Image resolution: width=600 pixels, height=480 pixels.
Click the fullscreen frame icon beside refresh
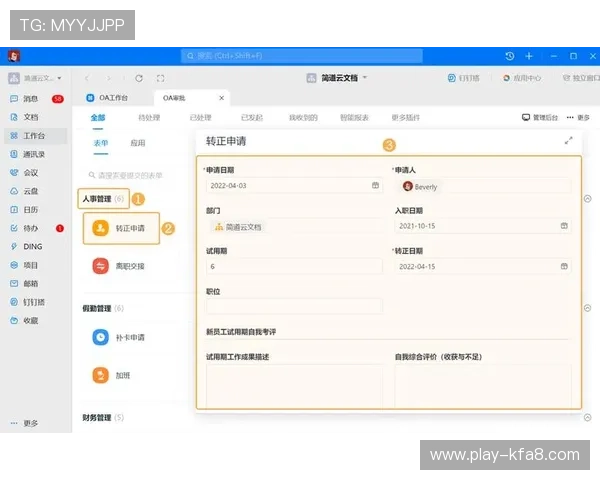(x=161, y=78)
